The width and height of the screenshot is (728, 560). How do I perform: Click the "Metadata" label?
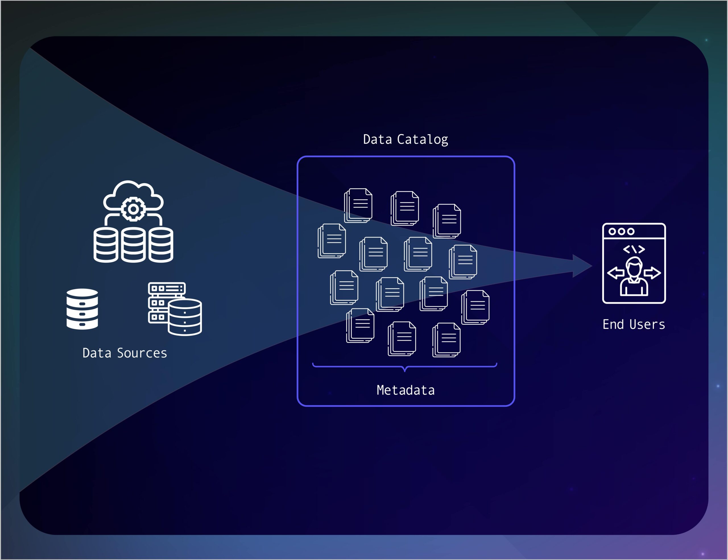(406, 390)
